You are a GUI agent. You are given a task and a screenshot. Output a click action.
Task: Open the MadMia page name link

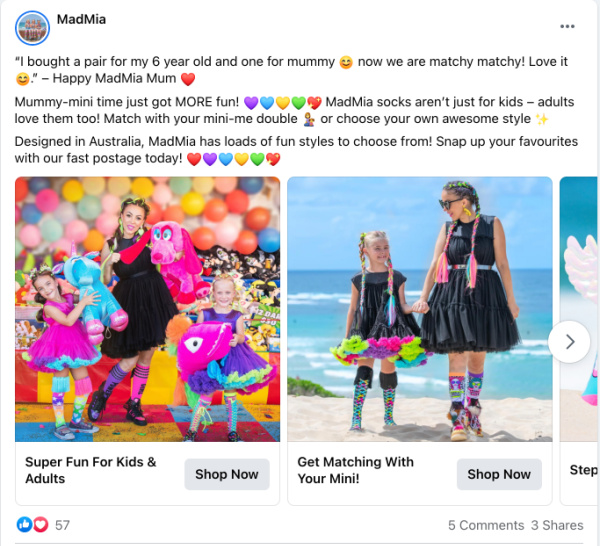point(81,19)
